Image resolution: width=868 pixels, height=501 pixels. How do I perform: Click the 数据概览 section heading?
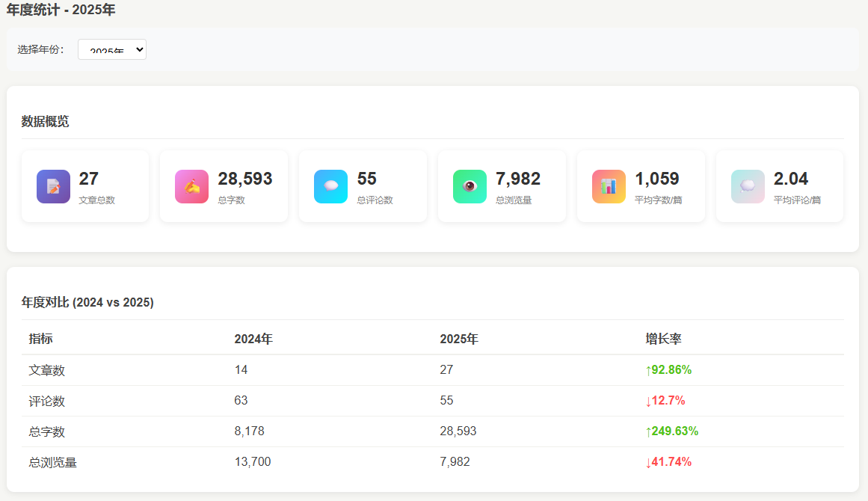[45, 121]
